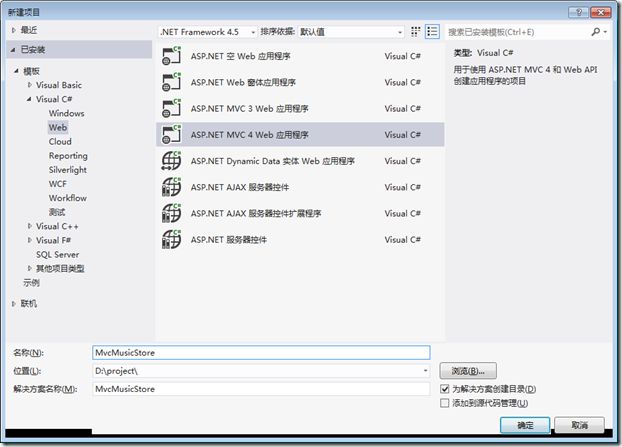Select the Workflow category
The width and height of the screenshot is (622, 447).
pyautogui.click(x=68, y=198)
